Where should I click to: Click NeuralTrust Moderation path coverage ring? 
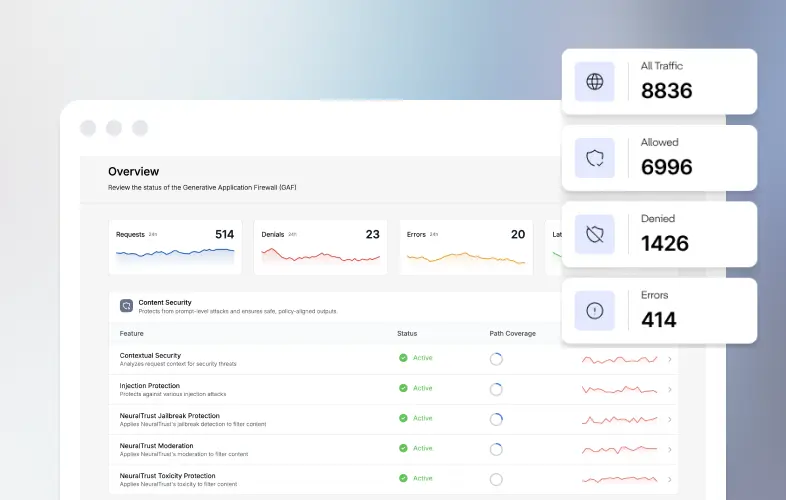pos(496,449)
